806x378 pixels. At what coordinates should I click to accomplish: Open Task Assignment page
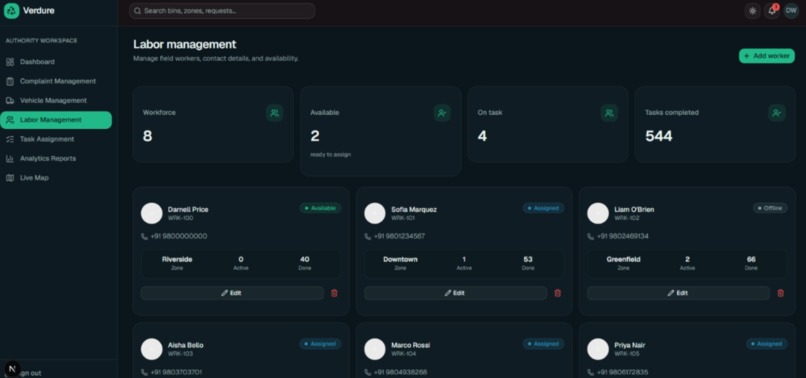(x=56, y=139)
